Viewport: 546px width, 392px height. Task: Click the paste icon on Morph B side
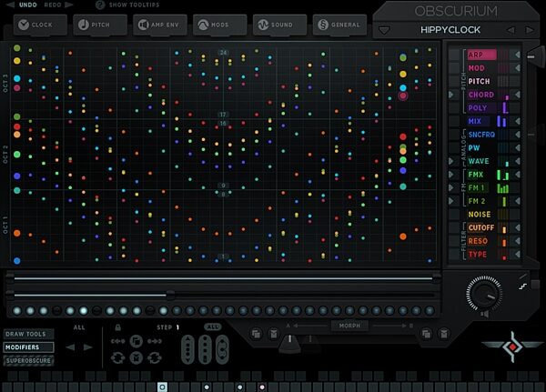point(444,334)
